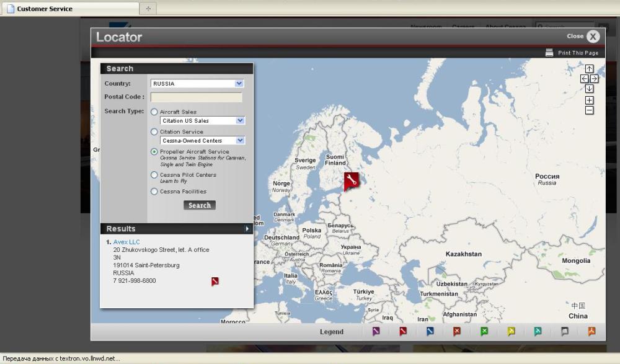
Task: Click the red wrench marker on map
Action: coord(351,180)
